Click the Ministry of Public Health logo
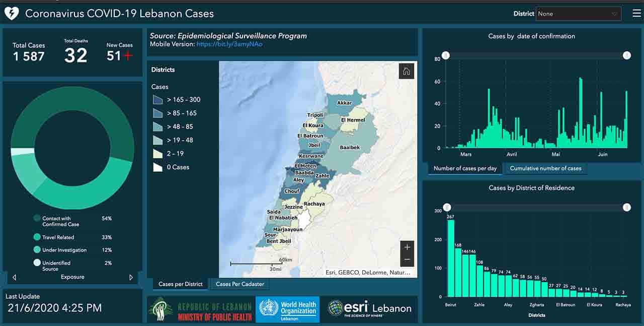Viewport: 644px width, 326px height. (200, 309)
